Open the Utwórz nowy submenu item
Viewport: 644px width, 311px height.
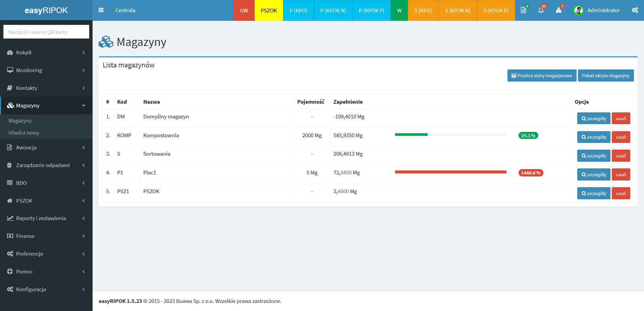(x=24, y=133)
